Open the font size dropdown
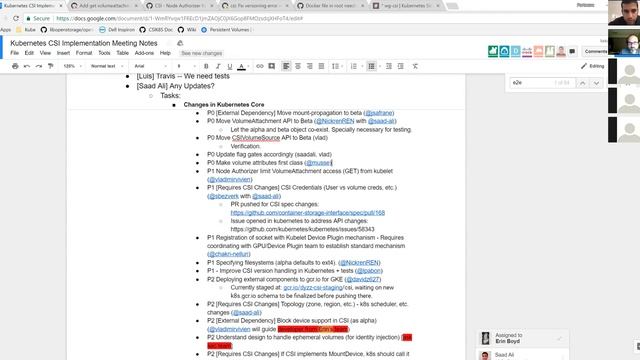The height and width of the screenshot is (360, 640). tap(186, 66)
